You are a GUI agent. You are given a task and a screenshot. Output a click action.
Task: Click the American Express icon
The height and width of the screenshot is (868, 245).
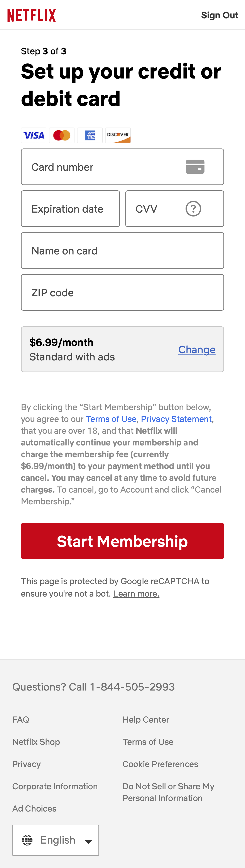pos(90,135)
